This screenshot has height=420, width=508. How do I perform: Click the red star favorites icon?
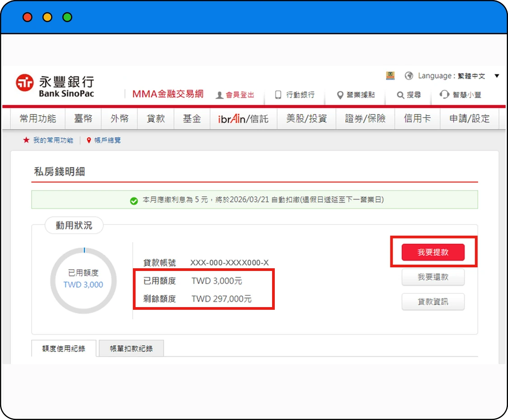point(26,140)
